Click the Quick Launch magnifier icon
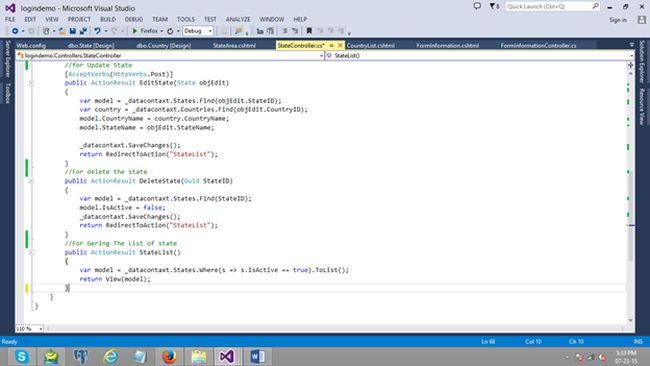The image size is (650, 366). [x=595, y=6]
